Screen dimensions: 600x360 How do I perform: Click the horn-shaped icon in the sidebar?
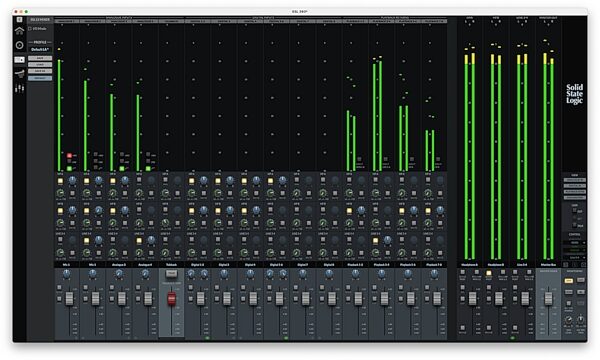(20, 74)
